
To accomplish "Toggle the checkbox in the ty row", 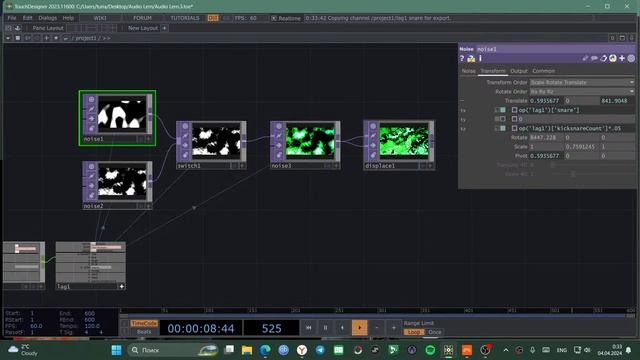I will coord(514,119).
